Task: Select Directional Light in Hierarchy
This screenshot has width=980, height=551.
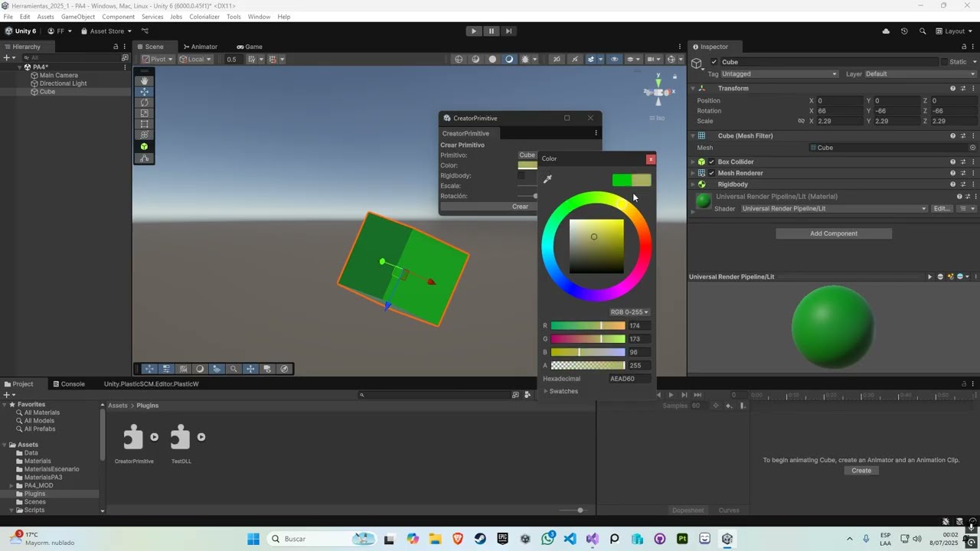Action: tap(63, 83)
